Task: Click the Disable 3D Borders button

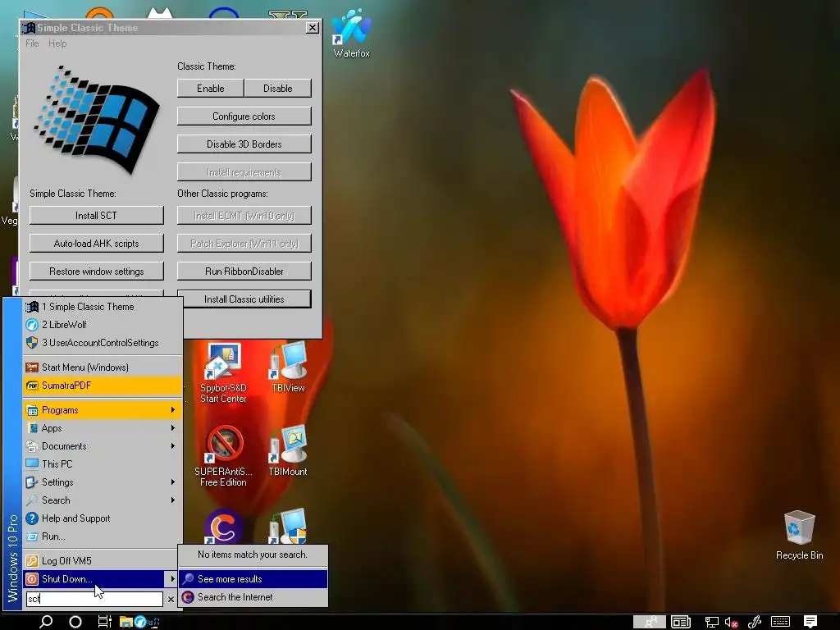Action: (x=244, y=144)
